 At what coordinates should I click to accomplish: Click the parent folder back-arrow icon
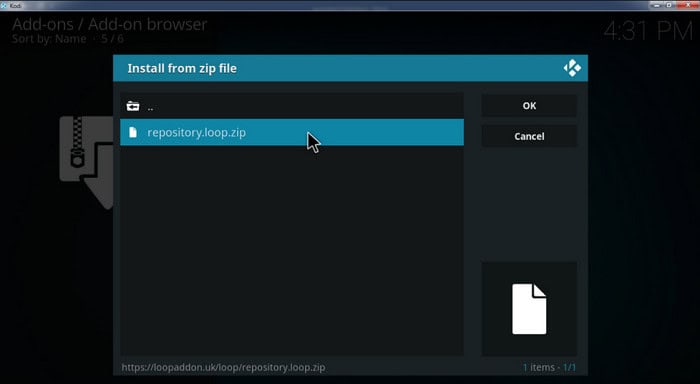tap(133, 106)
